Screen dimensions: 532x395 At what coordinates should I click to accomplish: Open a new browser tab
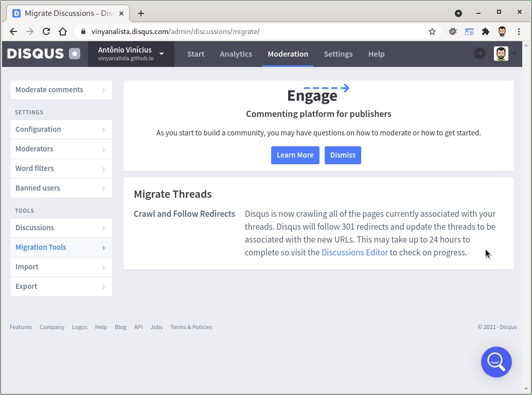pyautogui.click(x=141, y=13)
